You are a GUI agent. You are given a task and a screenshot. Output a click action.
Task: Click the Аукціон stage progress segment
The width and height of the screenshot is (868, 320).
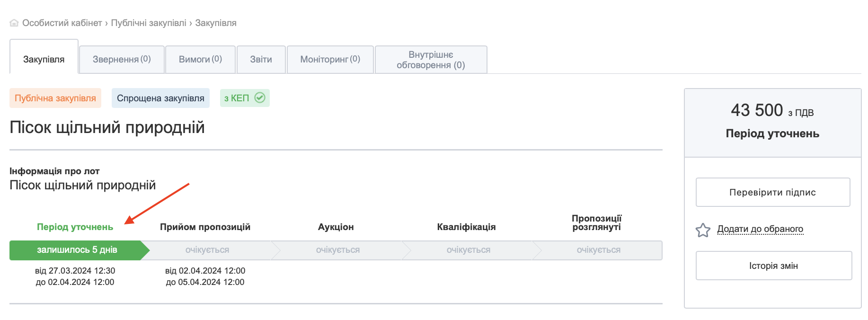point(337,250)
